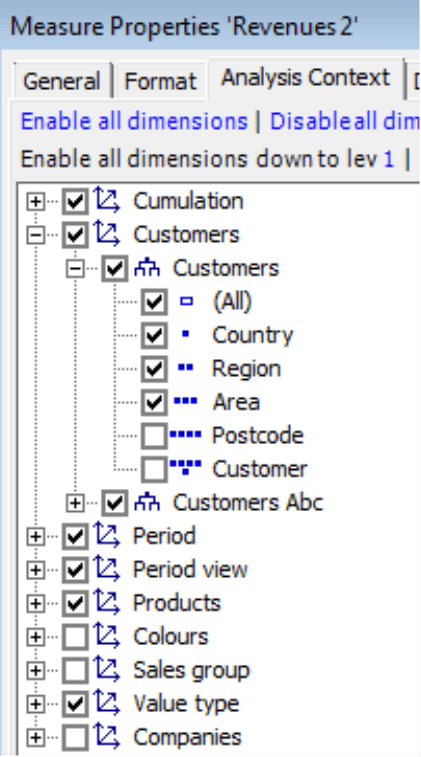Click the Customer level dots icon
Screen dimensions: 421x757
point(185,467)
